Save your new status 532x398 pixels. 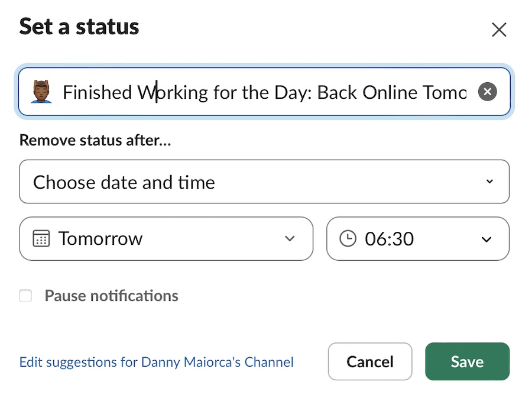coord(467,361)
